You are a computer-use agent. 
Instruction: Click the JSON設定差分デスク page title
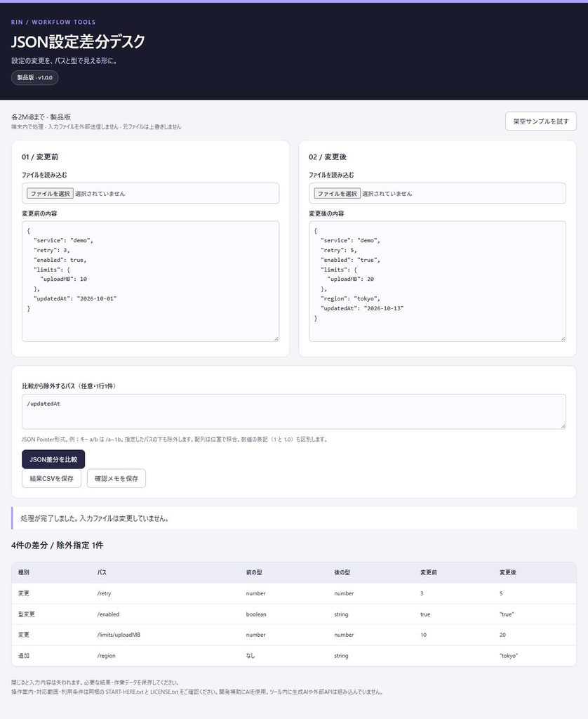(78, 41)
